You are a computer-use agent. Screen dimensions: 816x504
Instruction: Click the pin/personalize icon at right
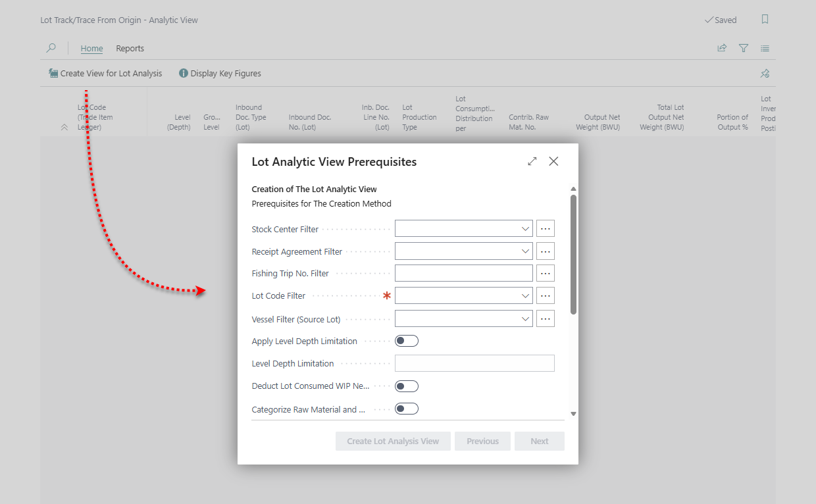pos(765,74)
